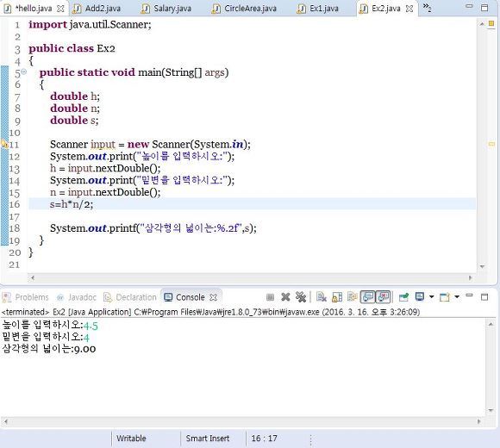
Task: Clear the console output
Action: [x=321, y=297]
